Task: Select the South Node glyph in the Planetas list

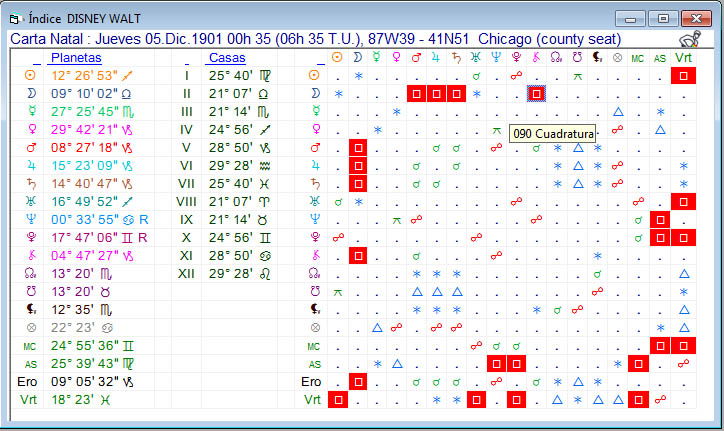Action: coord(31,291)
